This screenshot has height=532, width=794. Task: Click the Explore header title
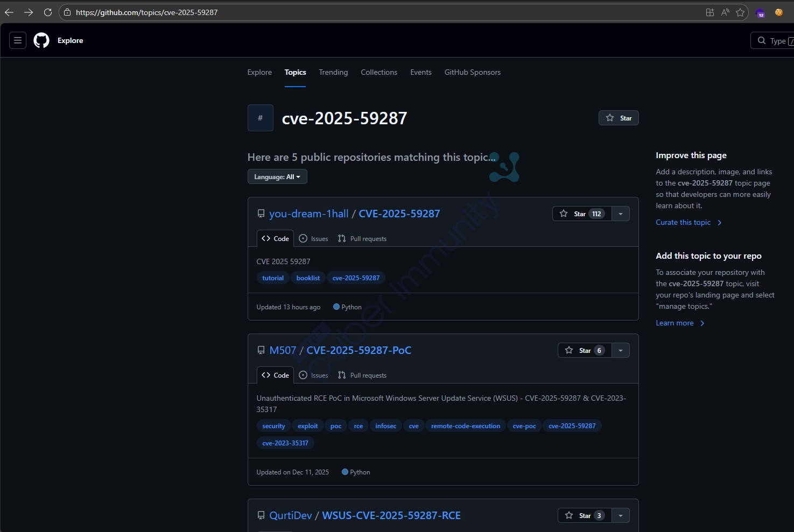click(x=71, y=40)
